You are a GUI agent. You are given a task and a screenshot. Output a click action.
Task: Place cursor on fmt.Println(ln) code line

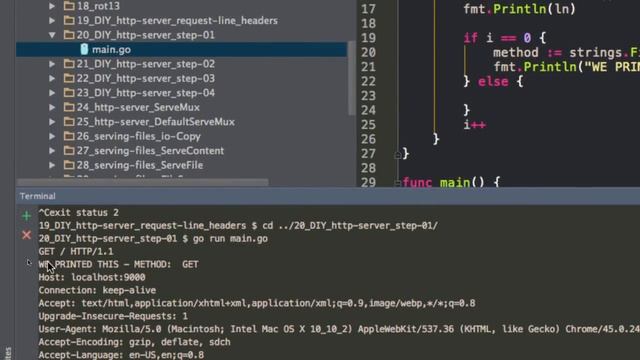(519, 9)
